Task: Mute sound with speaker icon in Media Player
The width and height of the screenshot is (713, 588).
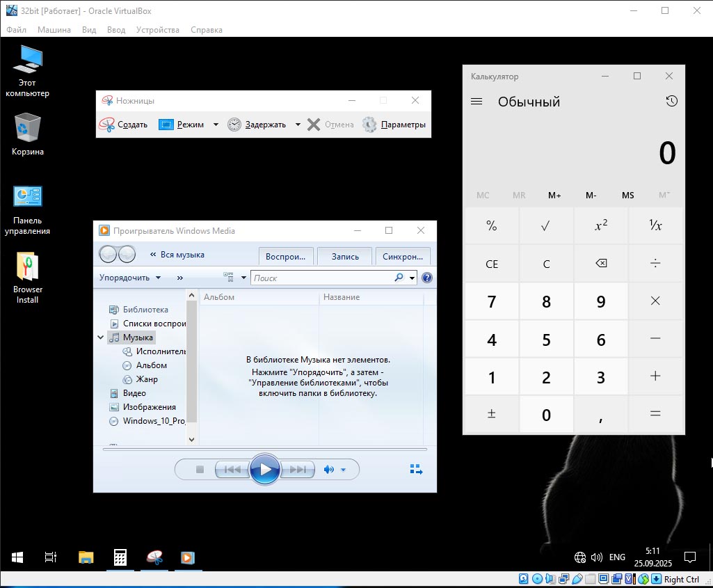Action: pos(329,469)
